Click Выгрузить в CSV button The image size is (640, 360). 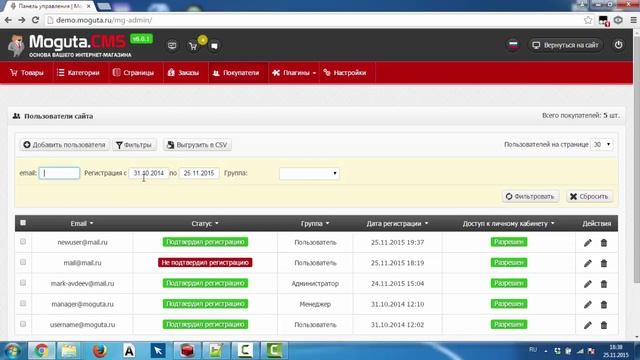point(197,145)
